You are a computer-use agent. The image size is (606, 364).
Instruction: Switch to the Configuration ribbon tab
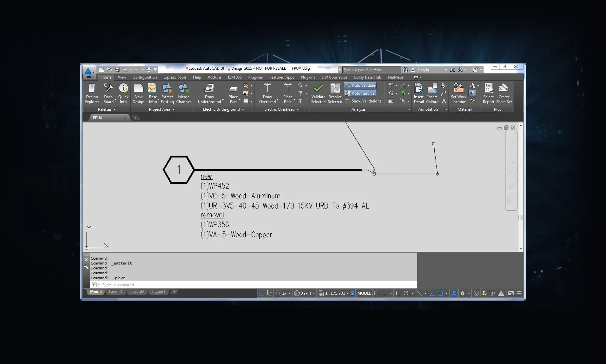coord(144,77)
